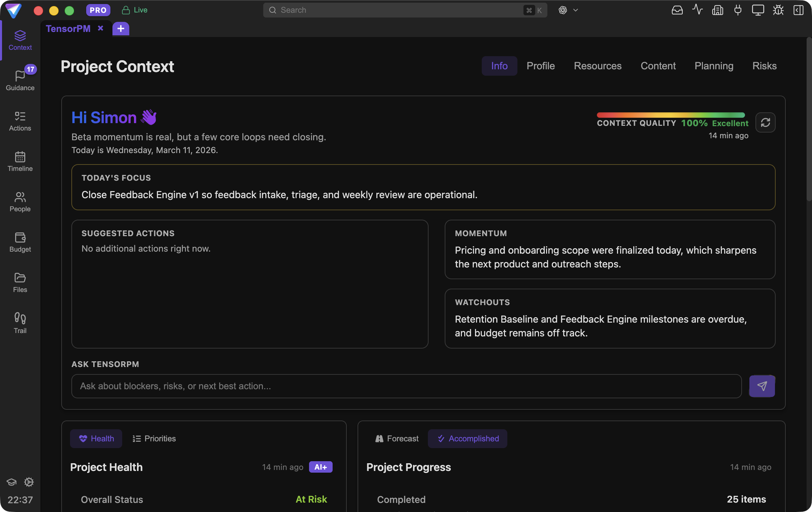Image resolution: width=812 pixels, height=512 pixels.
Task: Click the Budget wallet icon
Action: tap(20, 237)
